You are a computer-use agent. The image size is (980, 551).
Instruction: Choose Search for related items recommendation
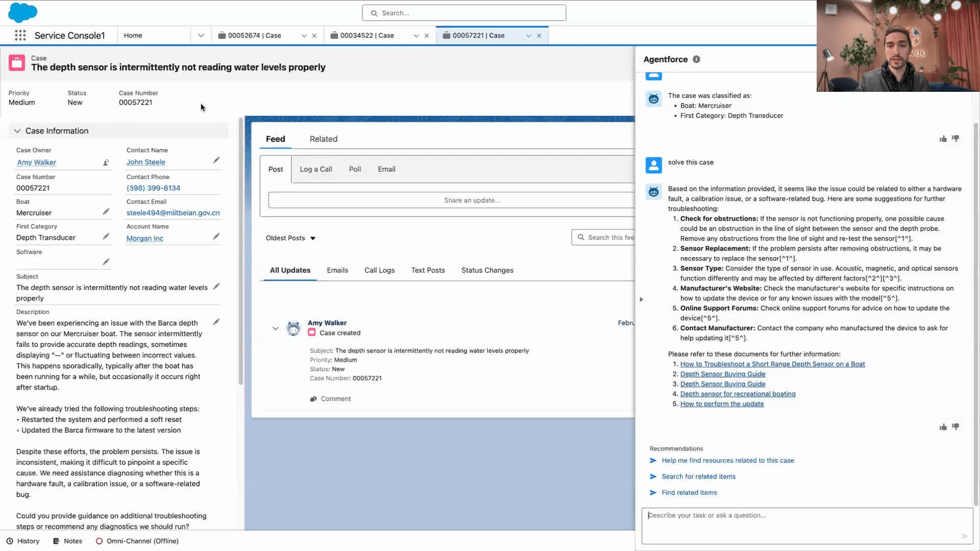click(699, 477)
